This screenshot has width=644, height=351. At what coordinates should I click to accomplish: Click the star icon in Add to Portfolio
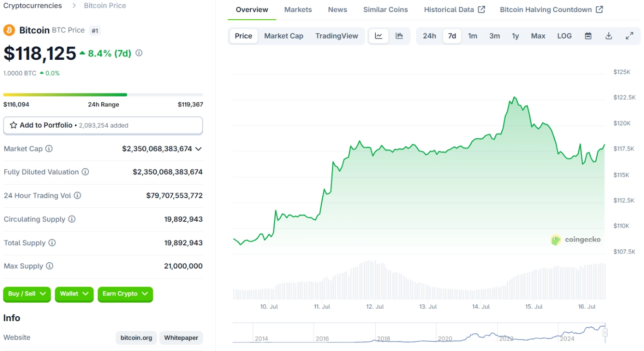coord(14,125)
